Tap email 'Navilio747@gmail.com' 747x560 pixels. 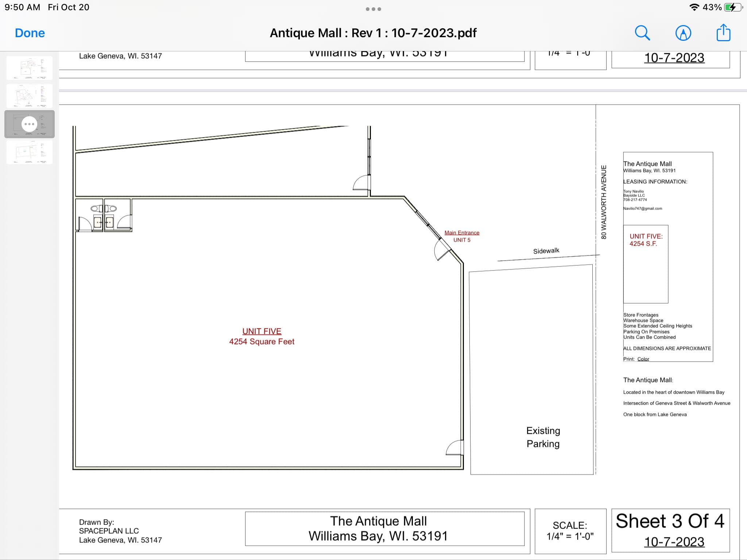click(643, 209)
